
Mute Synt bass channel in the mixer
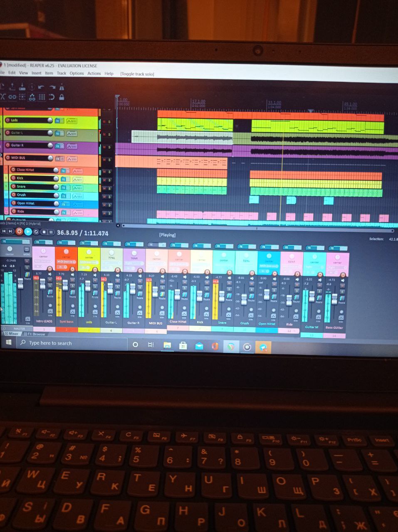coord(72,280)
